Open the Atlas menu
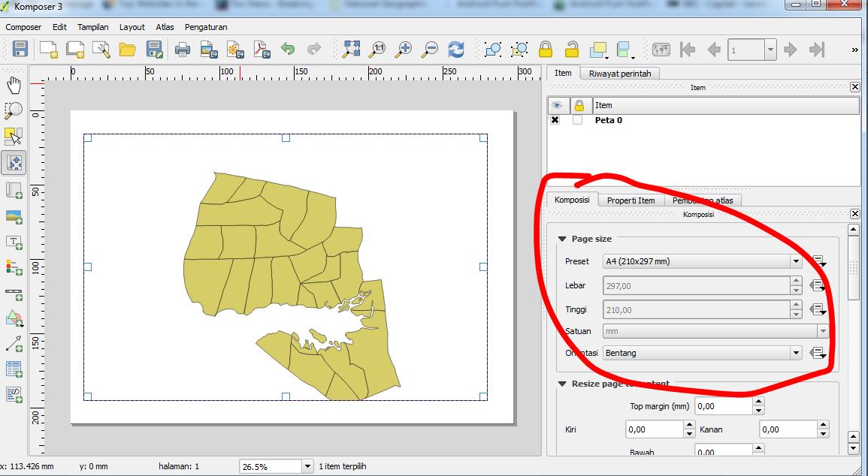Image resolution: width=868 pixels, height=476 pixels. click(164, 27)
